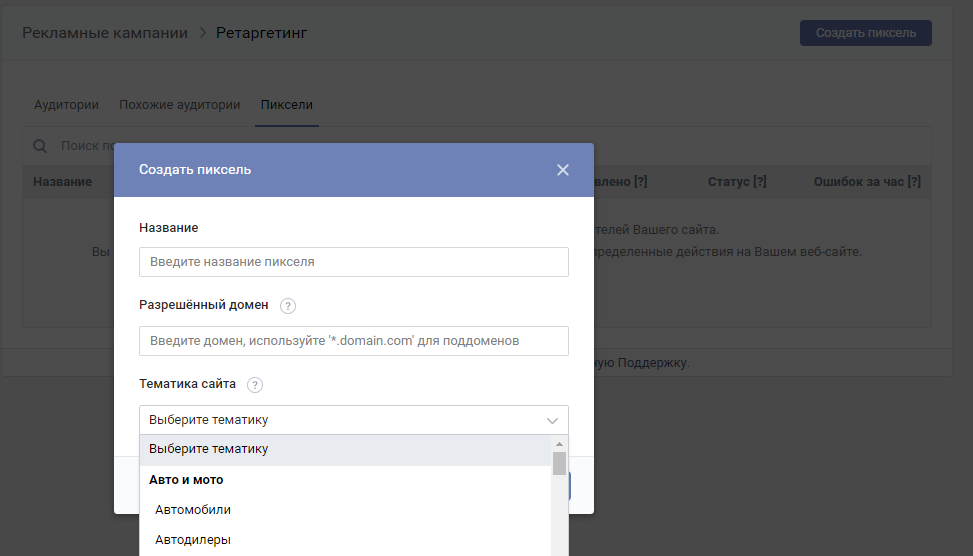Image resolution: width=973 pixels, height=556 pixels.
Task: Click help icon next to Разрешённый домен
Action: pos(288,306)
